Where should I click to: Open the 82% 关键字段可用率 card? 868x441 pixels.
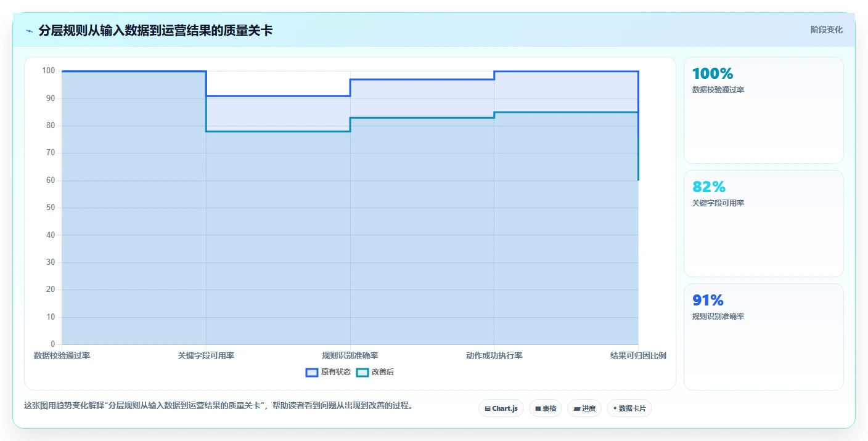pyautogui.click(x=763, y=224)
